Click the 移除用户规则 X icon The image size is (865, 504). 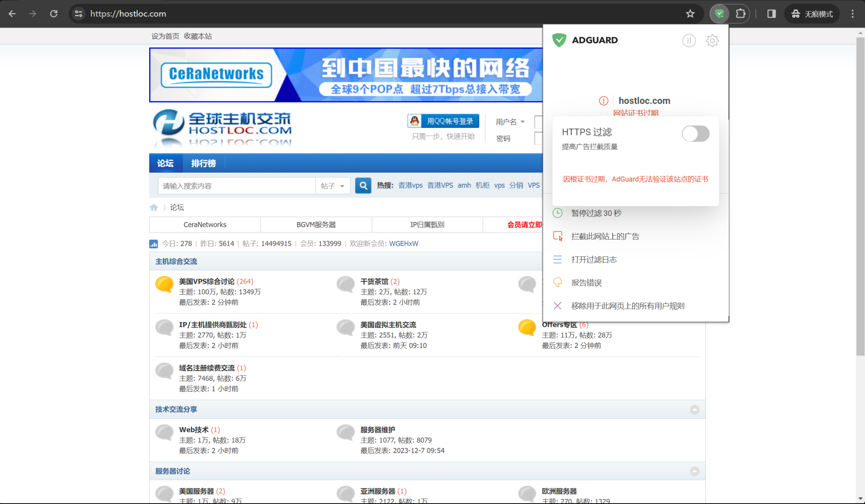click(x=558, y=306)
